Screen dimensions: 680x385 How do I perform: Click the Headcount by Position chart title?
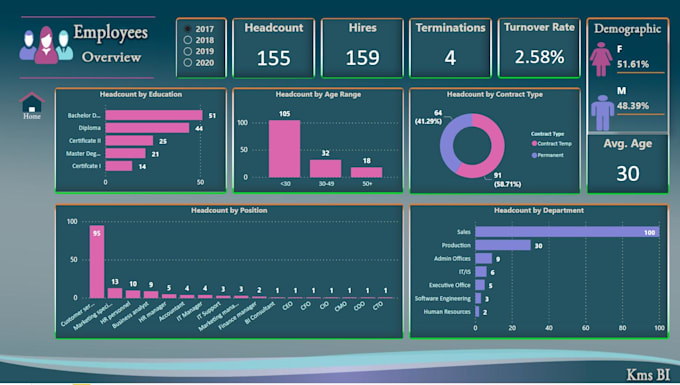tap(229, 210)
